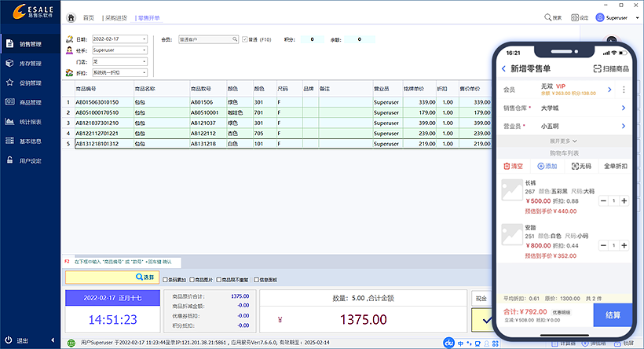Click 扫描商品 scan icon on phone
The width and height of the screenshot is (644, 349).
click(x=598, y=69)
